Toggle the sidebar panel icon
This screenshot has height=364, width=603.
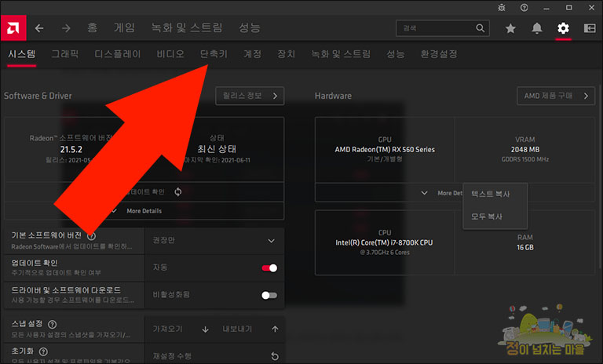pyautogui.click(x=590, y=28)
